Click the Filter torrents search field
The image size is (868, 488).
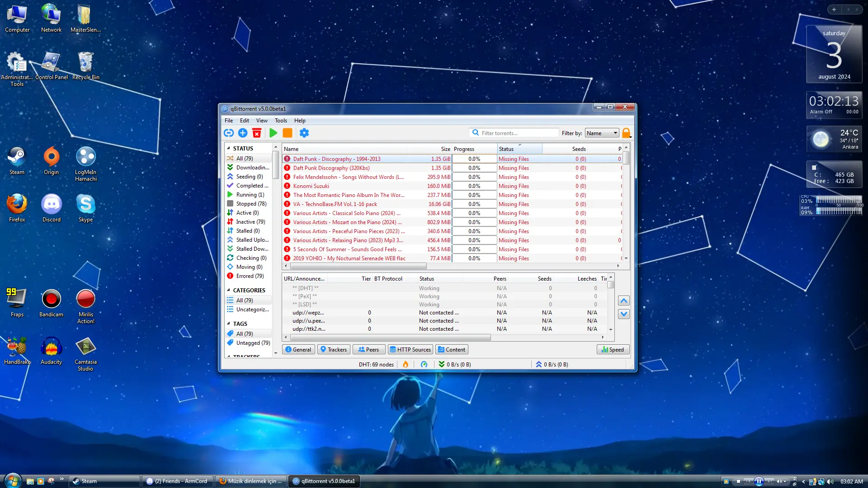pos(514,133)
